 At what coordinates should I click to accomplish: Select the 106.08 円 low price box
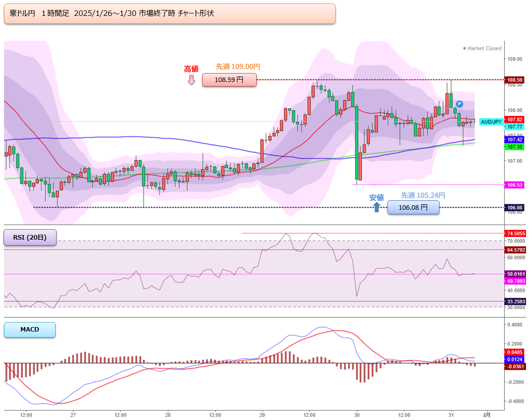(413, 207)
